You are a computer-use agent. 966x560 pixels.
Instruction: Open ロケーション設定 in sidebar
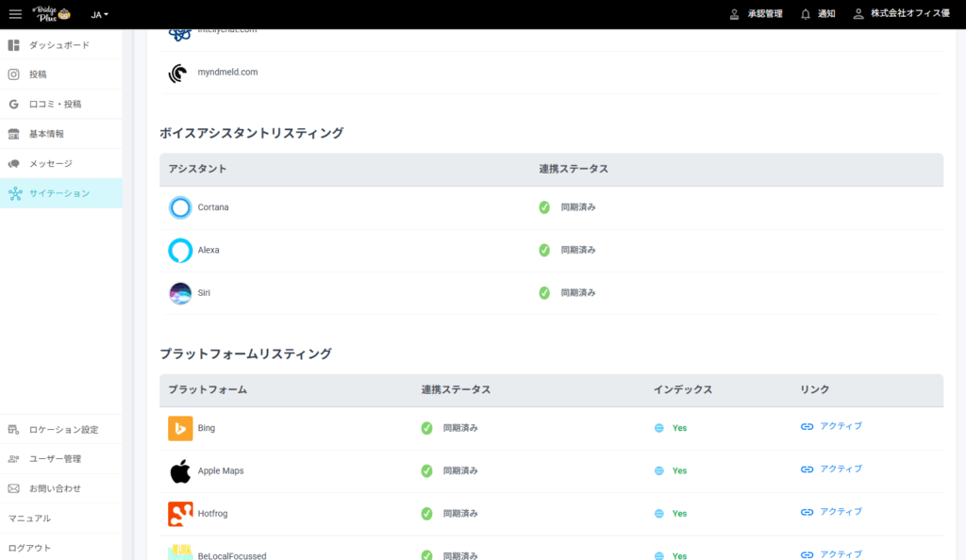63,430
